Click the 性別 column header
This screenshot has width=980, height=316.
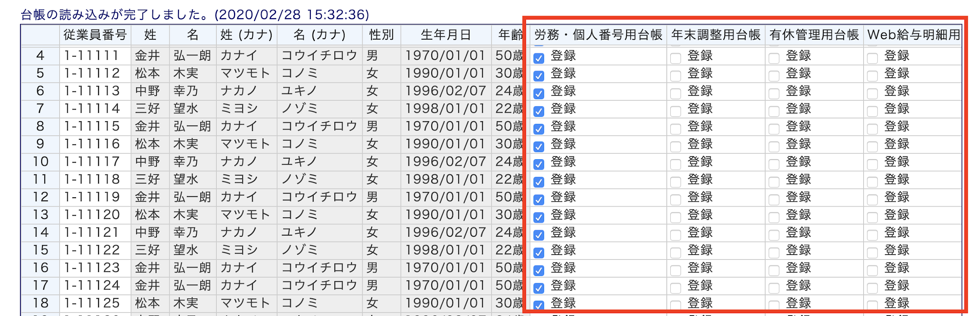click(381, 35)
